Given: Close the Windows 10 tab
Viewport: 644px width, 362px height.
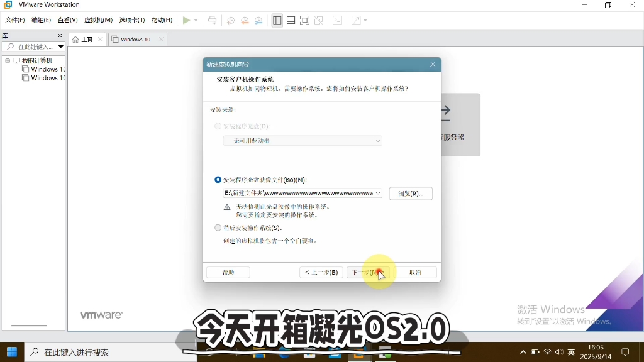Looking at the screenshot, I should pos(161,40).
